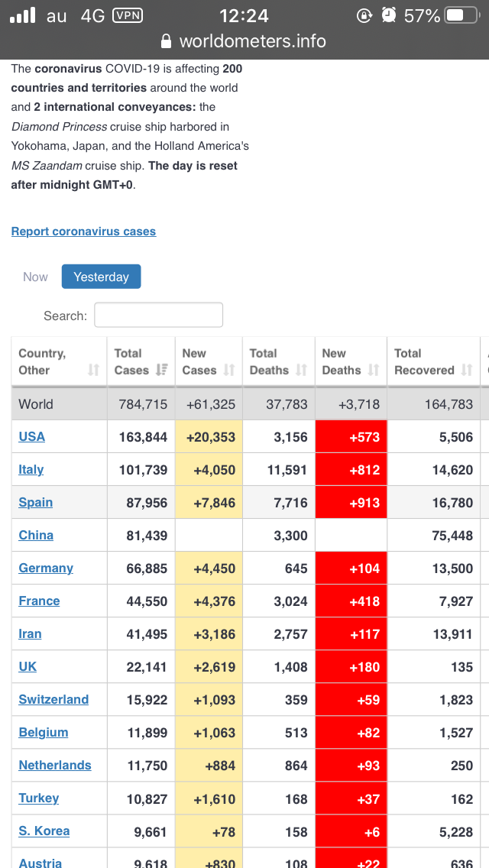Focus the table Search input field
Screen dimensions: 489x868
[x=158, y=315]
